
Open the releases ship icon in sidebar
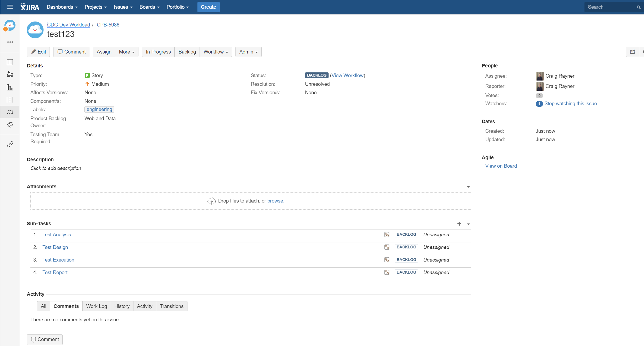pyautogui.click(x=10, y=74)
